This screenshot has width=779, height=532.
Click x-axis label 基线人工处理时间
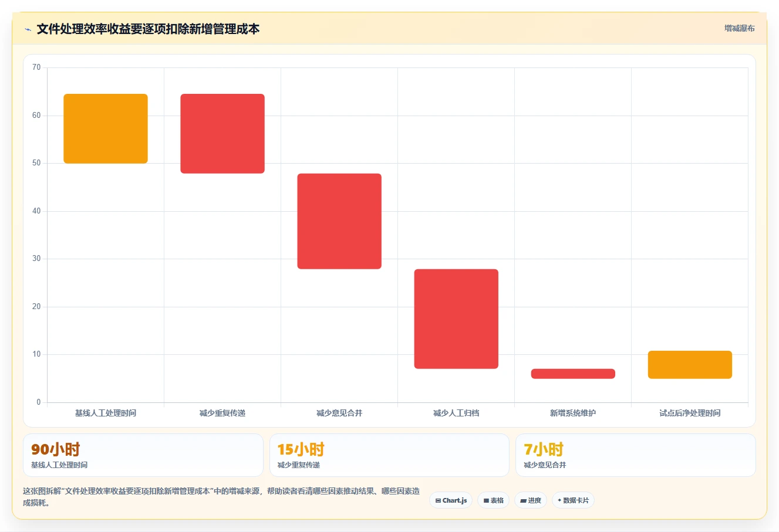point(106,413)
